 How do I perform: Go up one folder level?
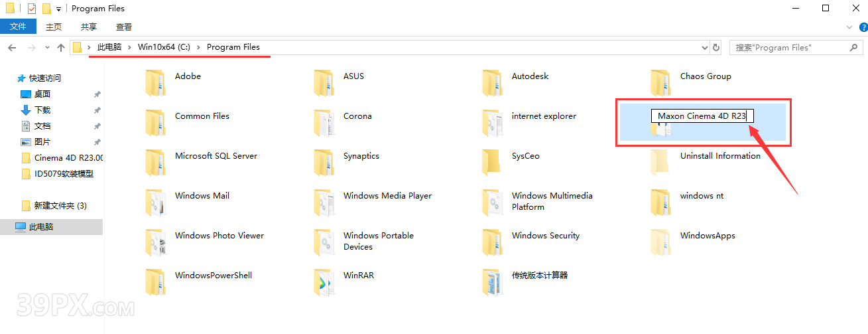coord(61,48)
